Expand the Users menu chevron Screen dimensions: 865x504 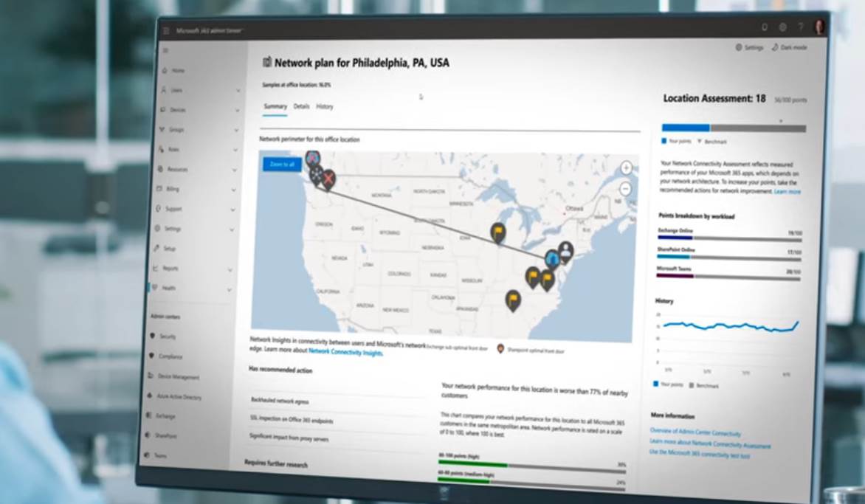[238, 91]
